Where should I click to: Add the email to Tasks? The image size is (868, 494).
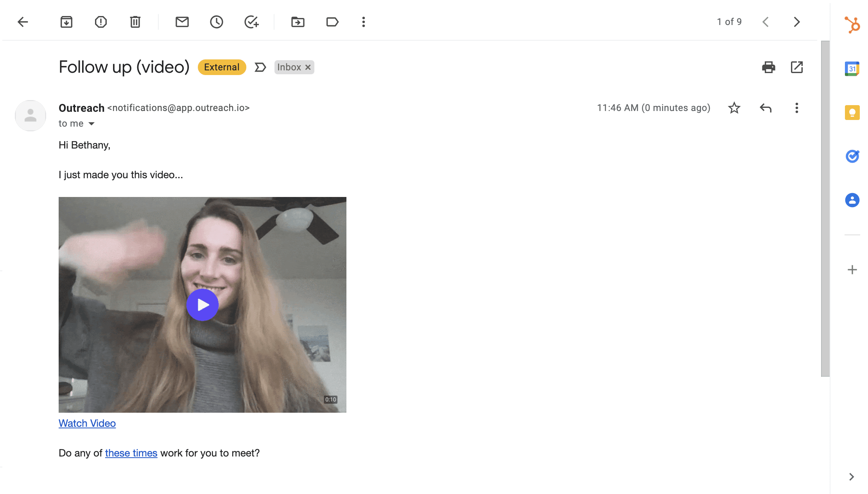click(x=251, y=22)
